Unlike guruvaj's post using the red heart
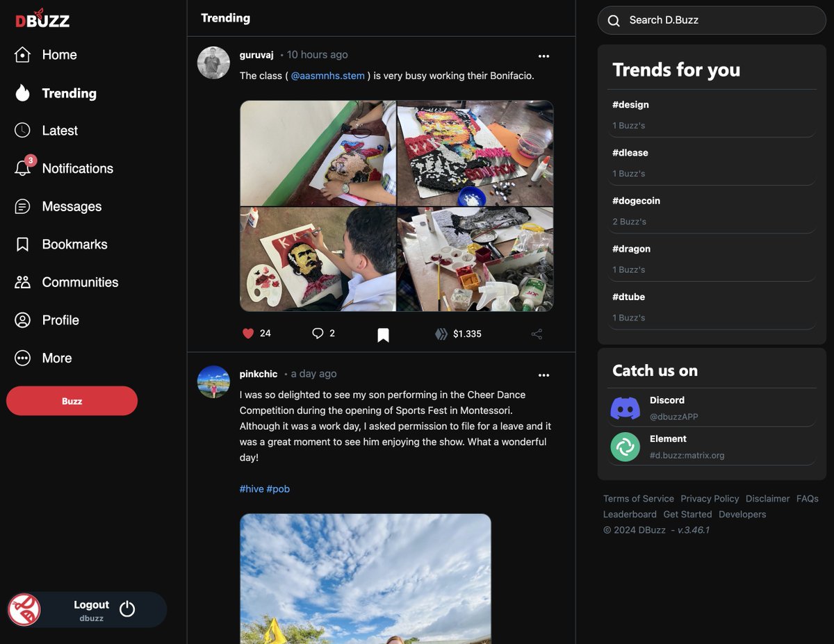Viewport: 834px width, 644px height. tap(247, 333)
